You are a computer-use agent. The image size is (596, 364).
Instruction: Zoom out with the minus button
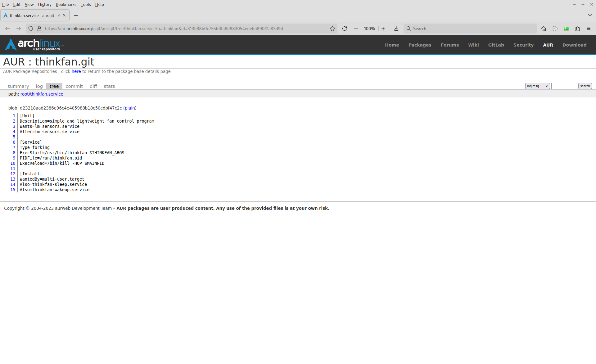click(x=356, y=29)
